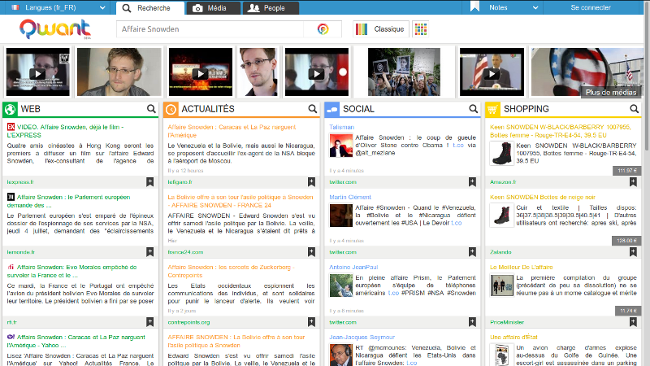The width and height of the screenshot is (650, 366).
Task: Bookmark the lexpress.fr web result
Action: click(x=150, y=182)
